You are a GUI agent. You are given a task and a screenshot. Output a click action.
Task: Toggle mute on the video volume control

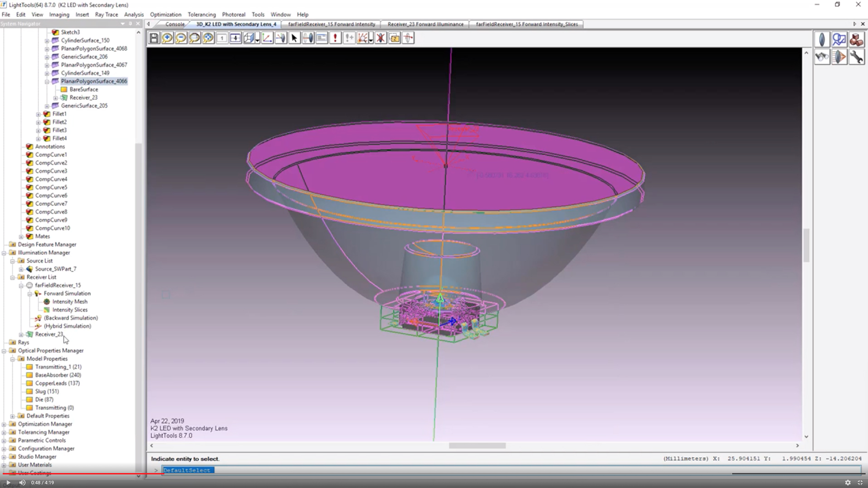coord(22,483)
